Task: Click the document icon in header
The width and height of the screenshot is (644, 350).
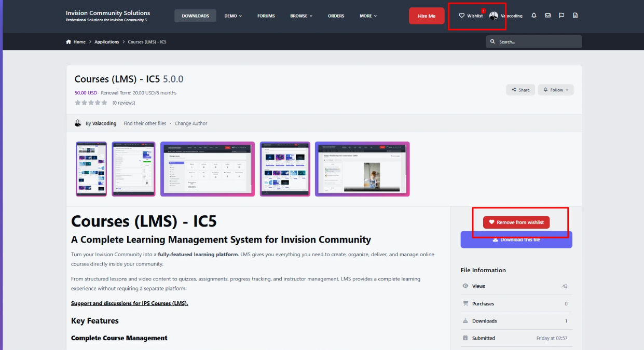Action: click(x=575, y=16)
